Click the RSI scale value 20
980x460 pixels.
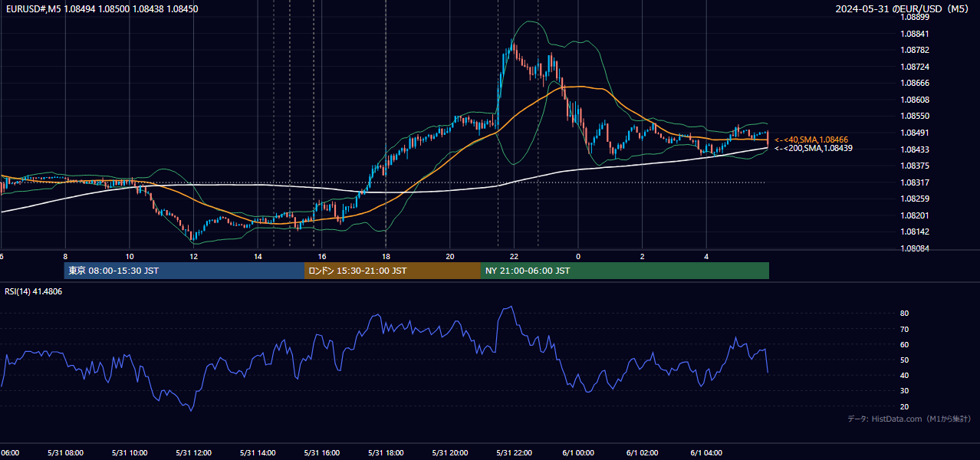905,407
